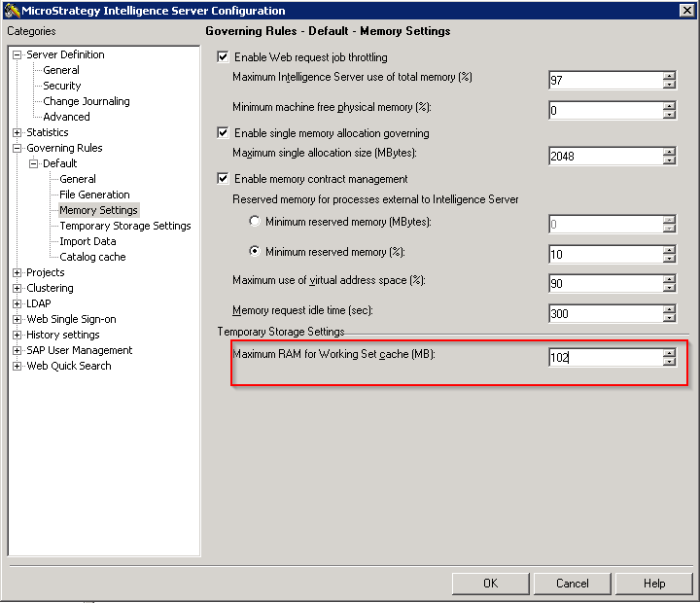
Task: Increase Memory request idle time spinner
Action: (669, 308)
